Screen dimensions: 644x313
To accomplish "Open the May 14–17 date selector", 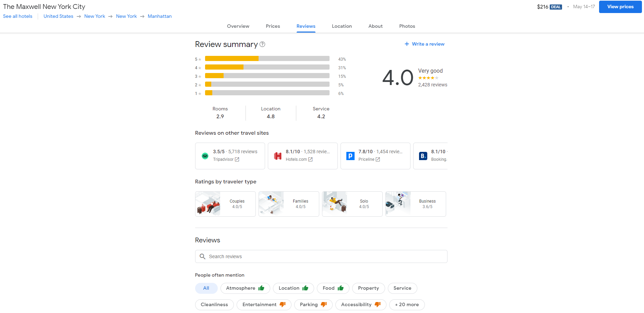I will pyautogui.click(x=584, y=7).
